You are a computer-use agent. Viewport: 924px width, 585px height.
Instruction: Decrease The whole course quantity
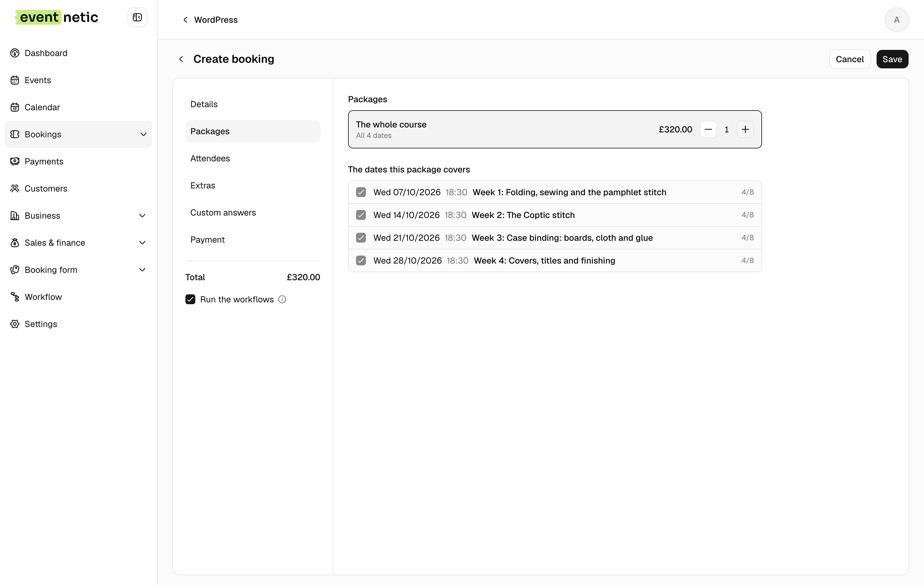[708, 129]
